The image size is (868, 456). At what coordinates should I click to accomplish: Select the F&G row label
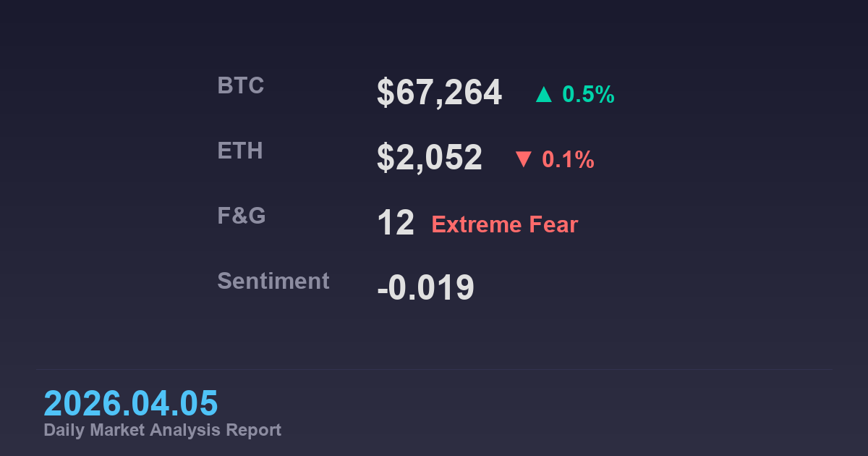click(x=242, y=216)
